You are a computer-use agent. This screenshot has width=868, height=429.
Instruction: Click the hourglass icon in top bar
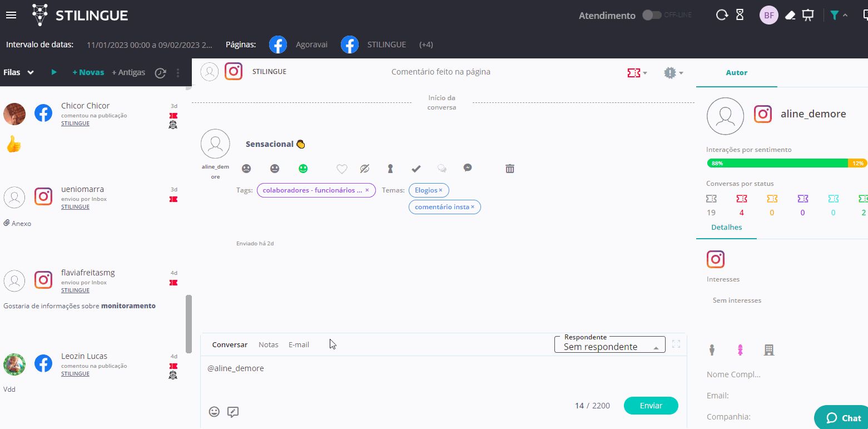coord(740,15)
